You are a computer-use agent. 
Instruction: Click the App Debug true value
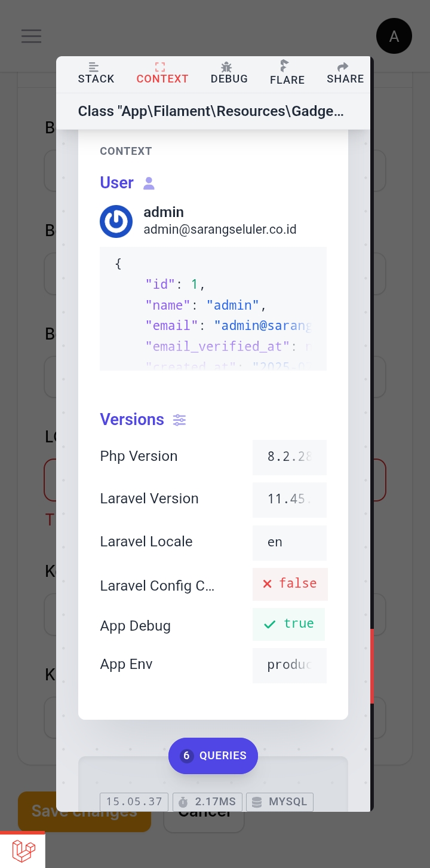[x=289, y=624]
